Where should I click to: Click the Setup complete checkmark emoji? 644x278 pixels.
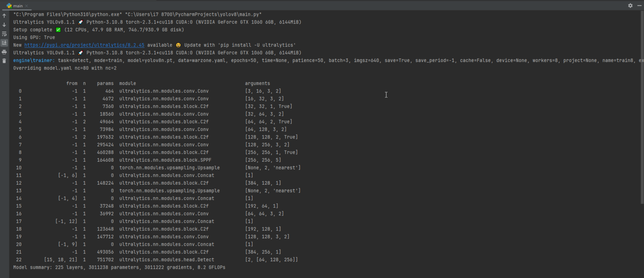coord(57,29)
